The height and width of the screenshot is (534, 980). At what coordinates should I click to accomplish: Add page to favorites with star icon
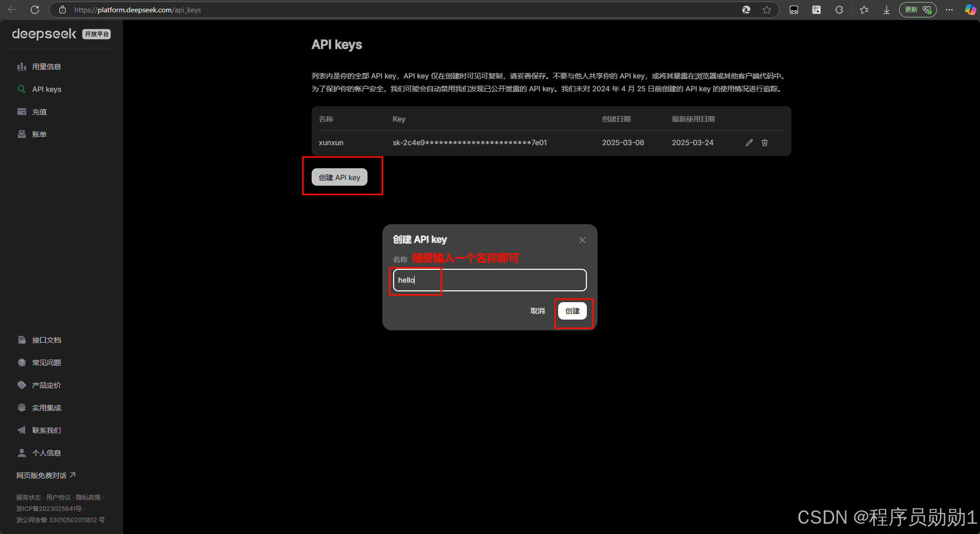(767, 10)
